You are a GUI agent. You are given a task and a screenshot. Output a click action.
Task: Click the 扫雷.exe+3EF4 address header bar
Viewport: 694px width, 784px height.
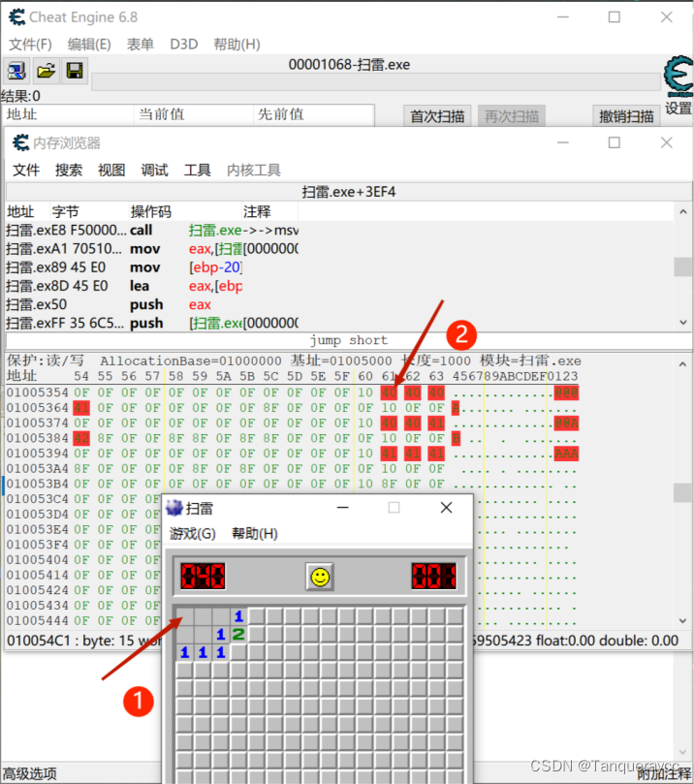tap(349, 192)
